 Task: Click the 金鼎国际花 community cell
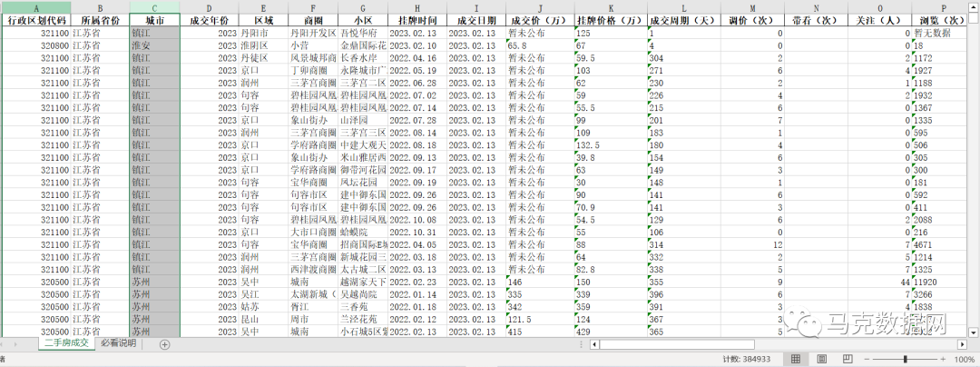pyautogui.click(x=362, y=45)
